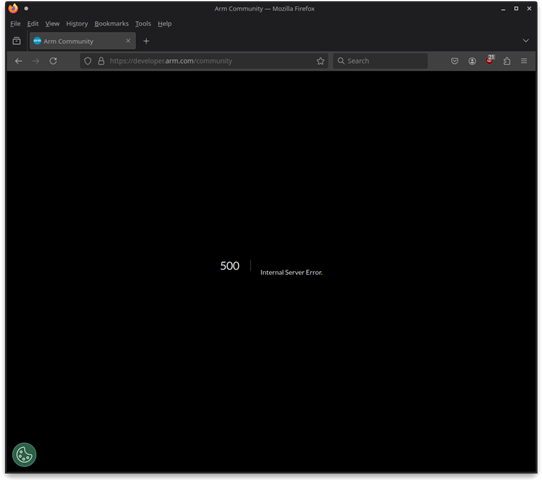Reload the current page

point(53,61)
